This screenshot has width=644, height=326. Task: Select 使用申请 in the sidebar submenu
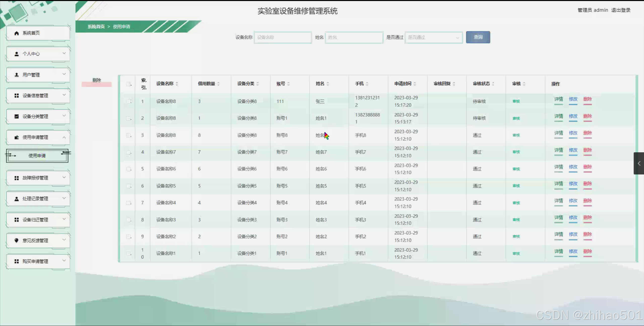[x=37, y=156]
